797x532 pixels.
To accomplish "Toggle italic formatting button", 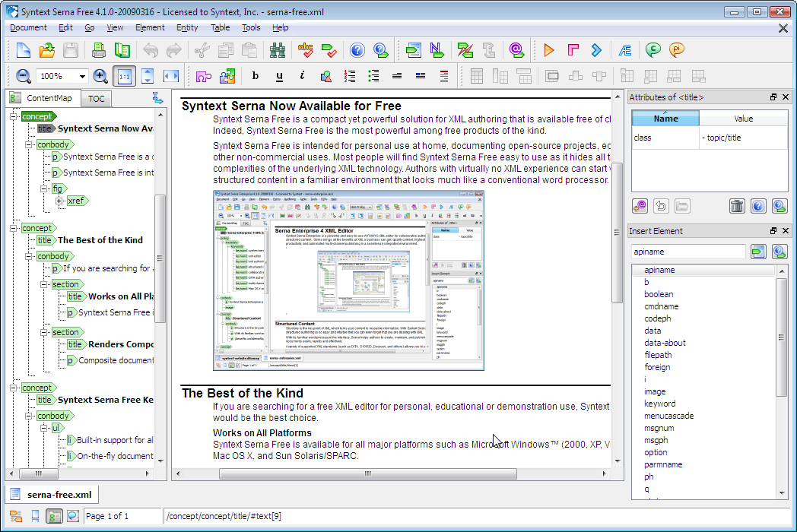I will pos(302,76).
